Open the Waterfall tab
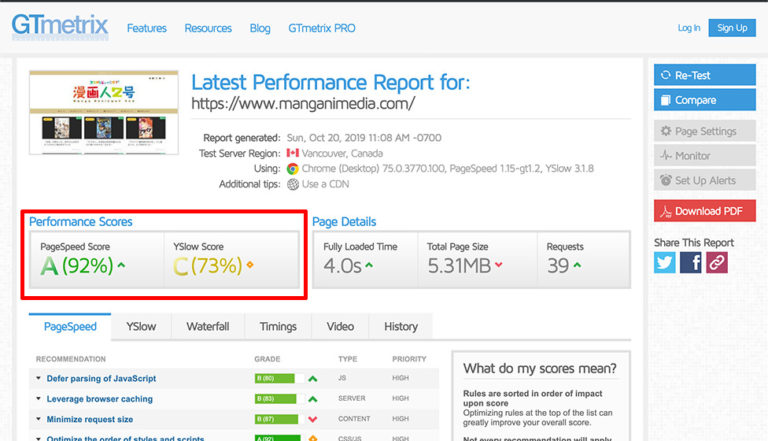This screenshot has width=768, height=441. tap(208, 327)
